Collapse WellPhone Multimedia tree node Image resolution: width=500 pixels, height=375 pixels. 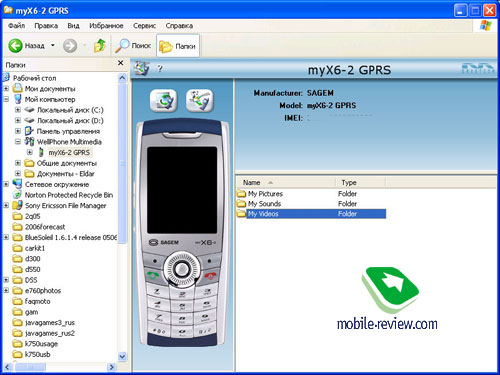(18, 142)
